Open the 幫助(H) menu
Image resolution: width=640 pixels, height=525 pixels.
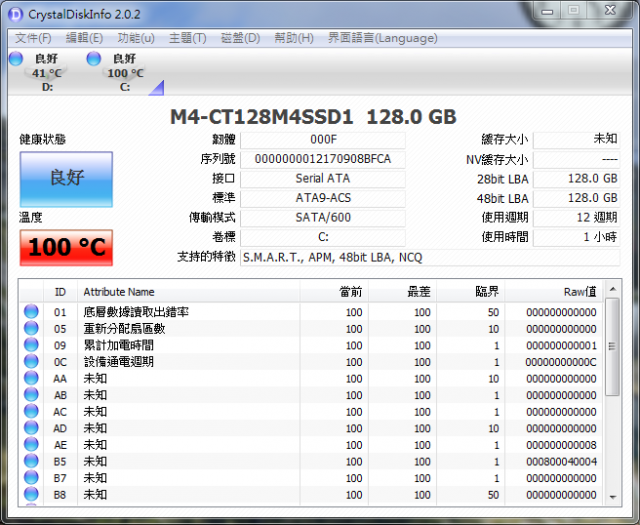click(x=294, y=38)
